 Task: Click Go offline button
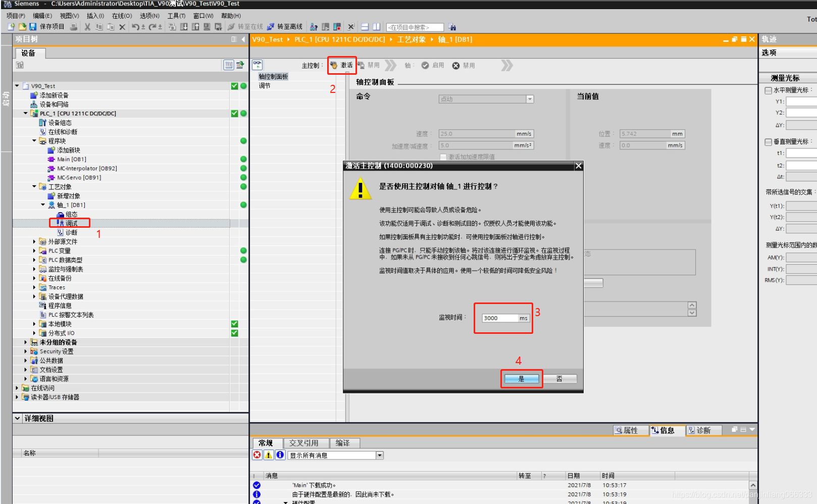click(x=285, y=27)
